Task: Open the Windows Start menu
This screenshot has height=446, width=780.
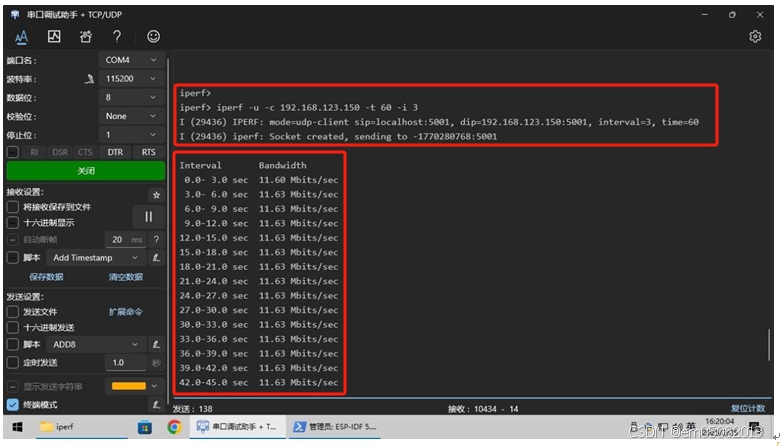Action: pos(17,427)
